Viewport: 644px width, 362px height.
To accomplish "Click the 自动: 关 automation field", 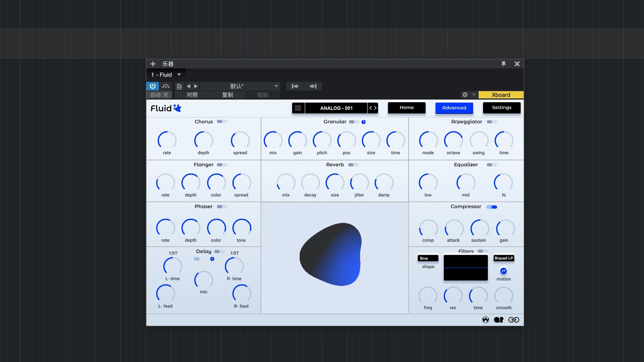I will 159,95.
